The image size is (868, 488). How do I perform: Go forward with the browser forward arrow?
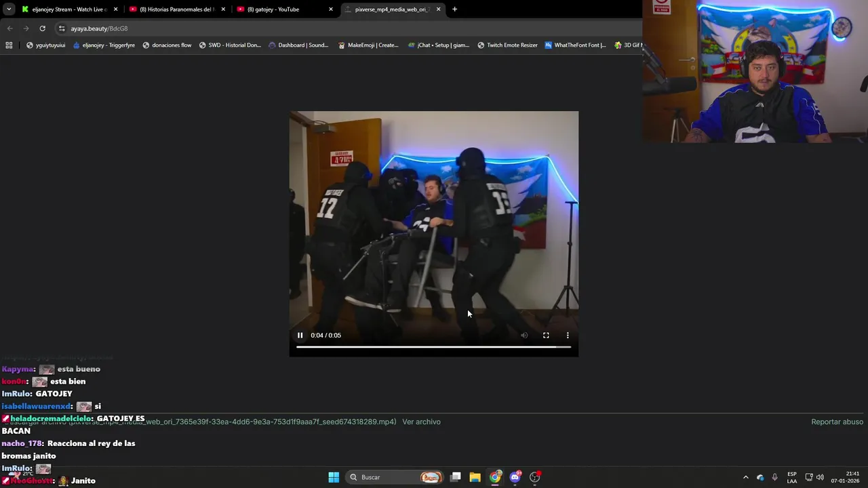pos(26,28)
